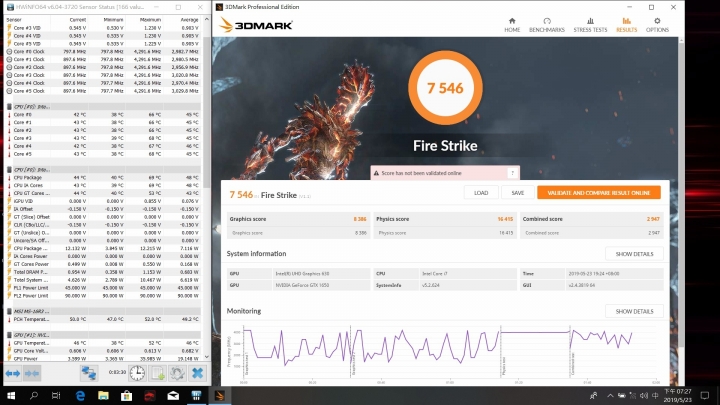The height and width of the screenshot is (405, 720).
Task: Click HWiNFO network remote monitoring icon
Action: point(89,373)
